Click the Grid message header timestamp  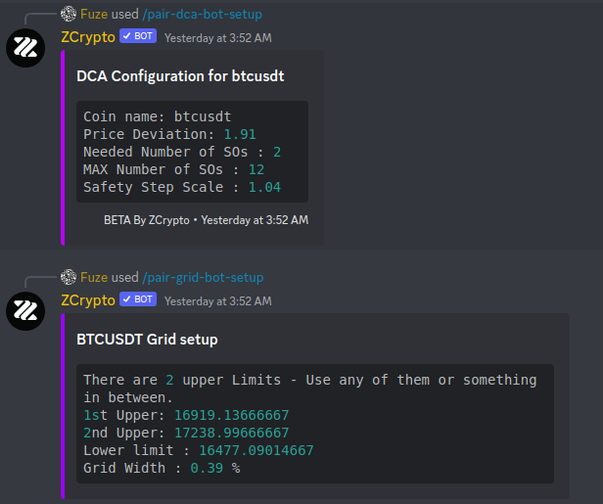tap(218, 301)
